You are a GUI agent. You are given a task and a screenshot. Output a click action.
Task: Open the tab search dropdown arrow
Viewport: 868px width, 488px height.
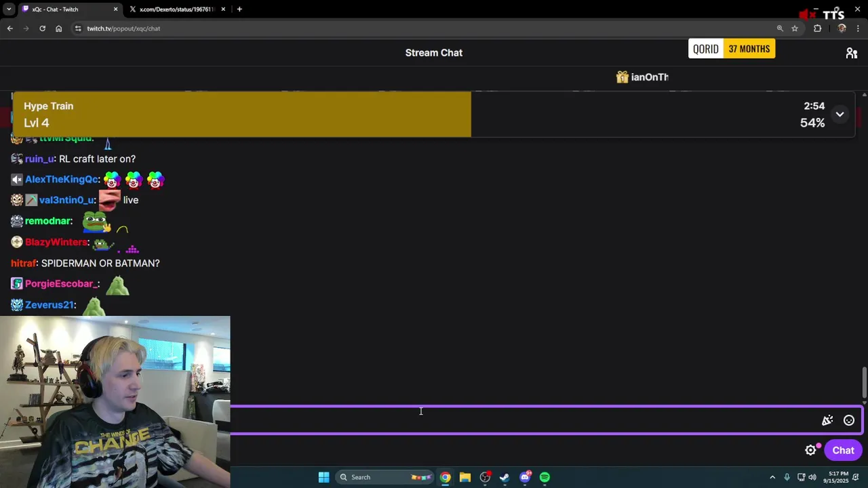pyautogui.click(x=9, y=9)
